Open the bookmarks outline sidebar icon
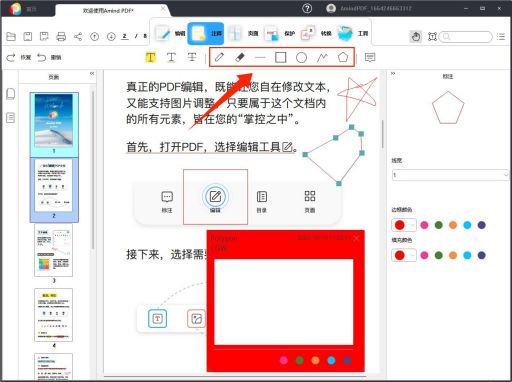 point(11,118)
